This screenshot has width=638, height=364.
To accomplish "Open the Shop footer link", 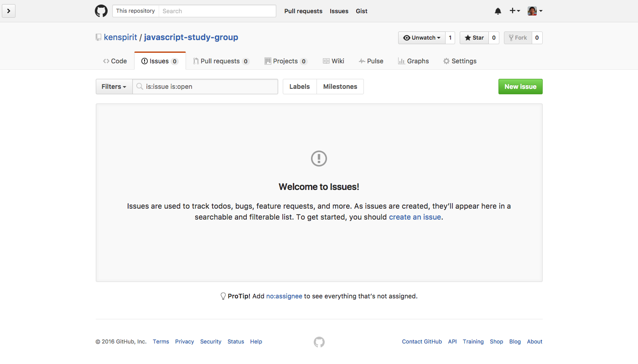I will [x=497, y=342].
